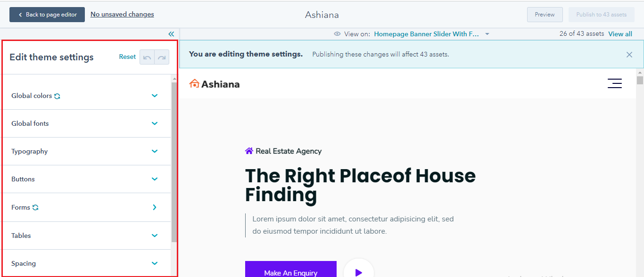This screenshot has width=644, height=277.
Task: Click the sidebar vertical scrollbar
Action: point(174,163)
